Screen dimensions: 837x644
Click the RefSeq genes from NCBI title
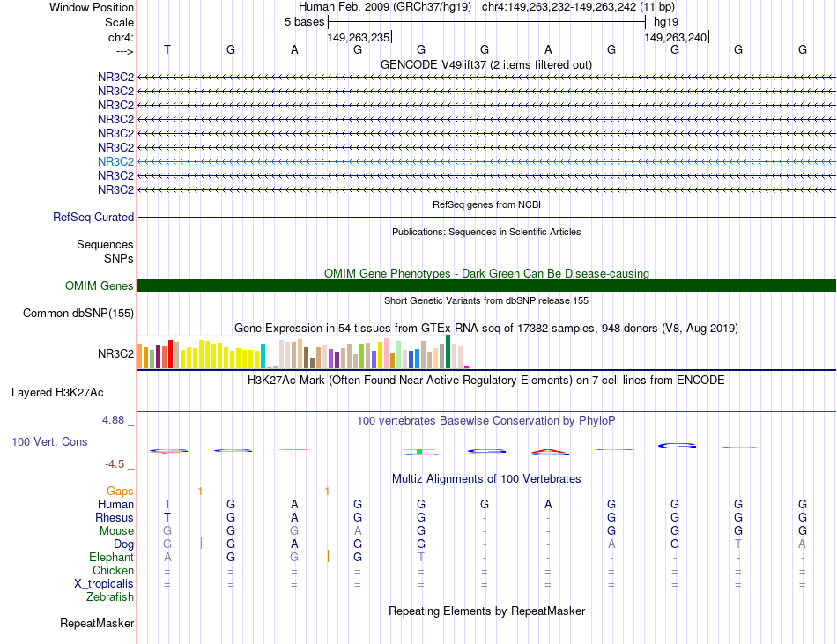tap(487, 204)
